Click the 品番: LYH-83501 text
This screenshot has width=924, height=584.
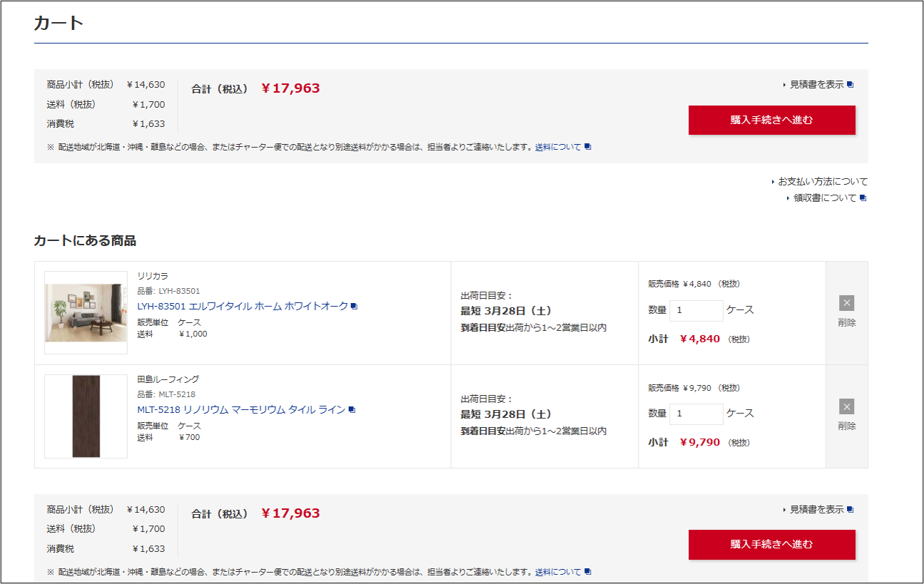click(168, 291)
